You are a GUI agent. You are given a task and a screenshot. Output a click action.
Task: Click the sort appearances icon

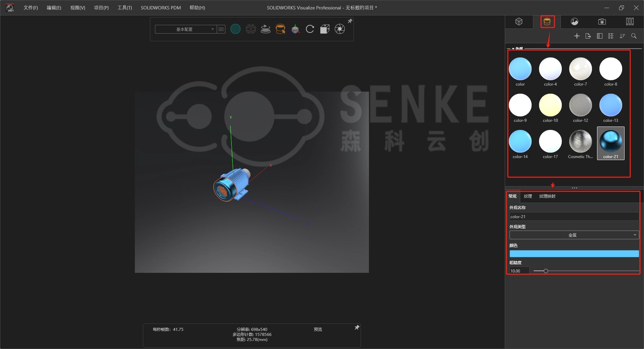click(x=623, y=36)
